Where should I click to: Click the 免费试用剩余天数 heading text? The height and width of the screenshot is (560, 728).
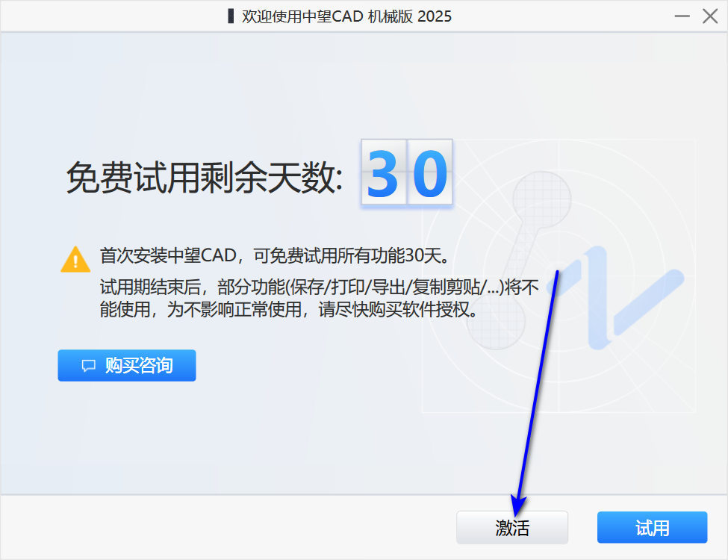click(x=205, y=178)
